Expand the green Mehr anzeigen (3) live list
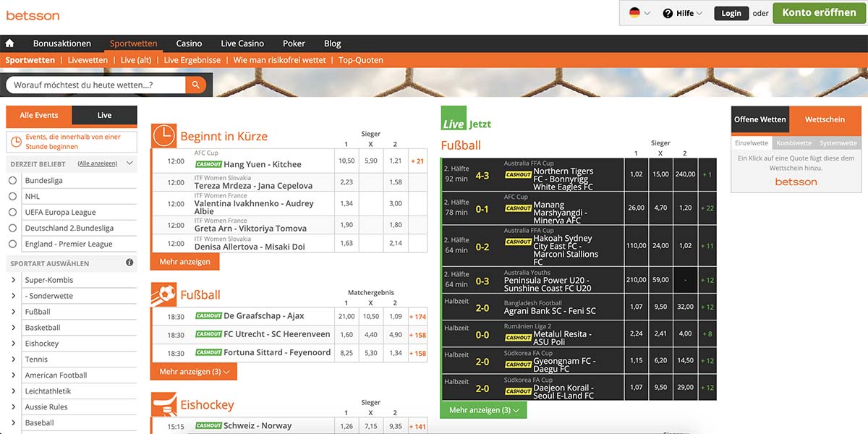This screenshot has width=868, height=434. 484,410
